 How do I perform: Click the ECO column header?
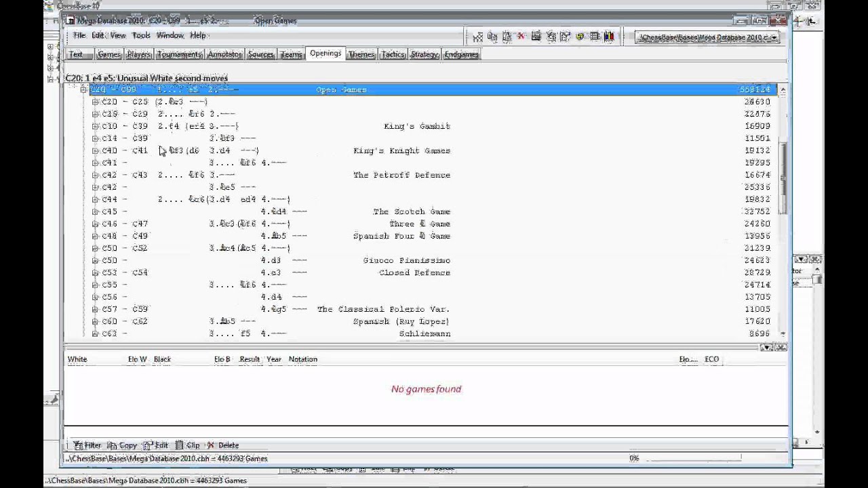[711, 359]
